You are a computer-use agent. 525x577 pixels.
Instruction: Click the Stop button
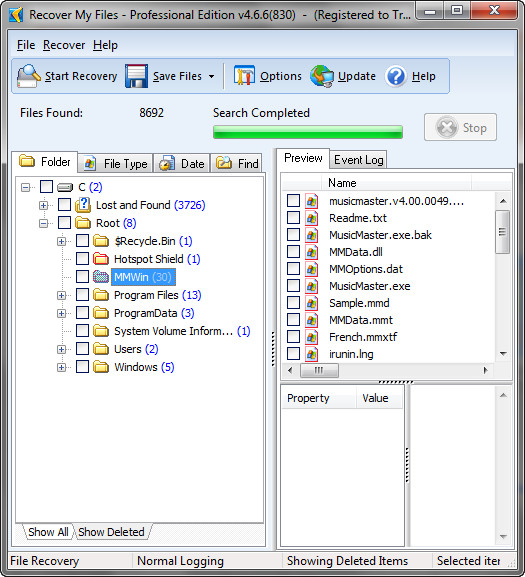(460, 127)
